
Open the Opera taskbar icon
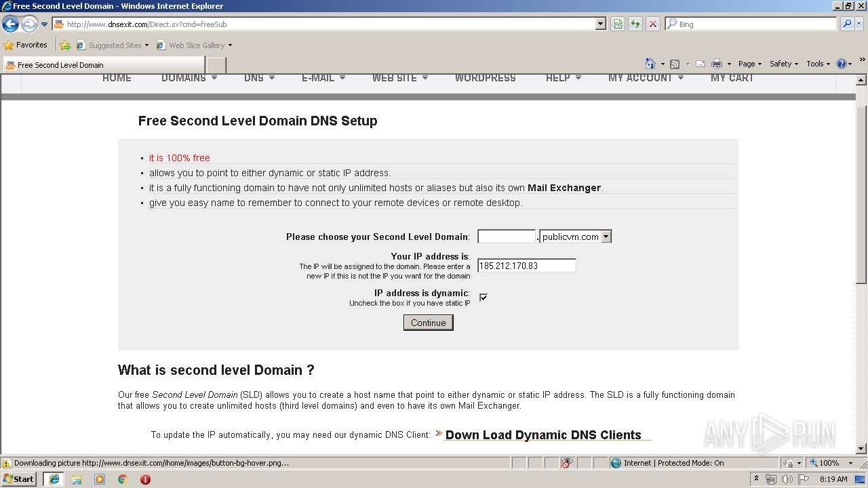145,479
